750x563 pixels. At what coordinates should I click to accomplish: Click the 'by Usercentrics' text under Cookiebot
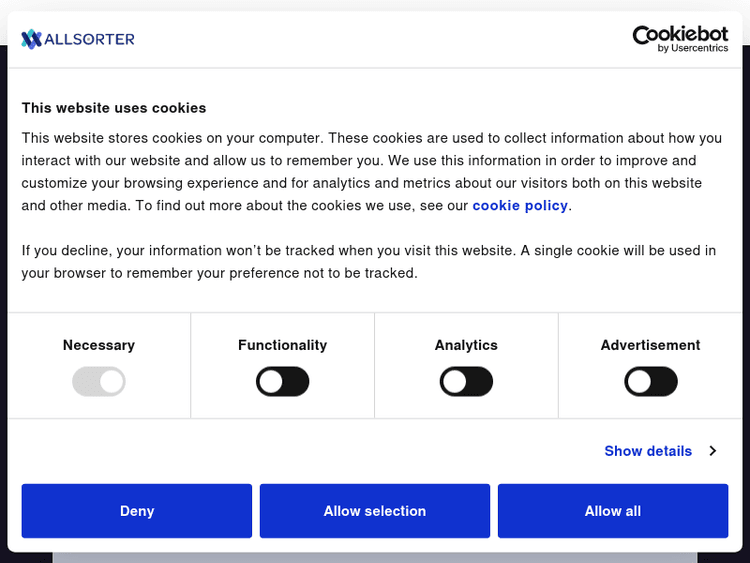point(693,48)
